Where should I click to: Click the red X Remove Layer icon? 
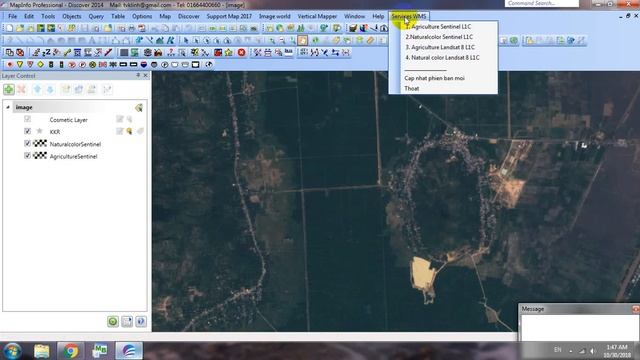pyautogui.click(x=22, y=89)
